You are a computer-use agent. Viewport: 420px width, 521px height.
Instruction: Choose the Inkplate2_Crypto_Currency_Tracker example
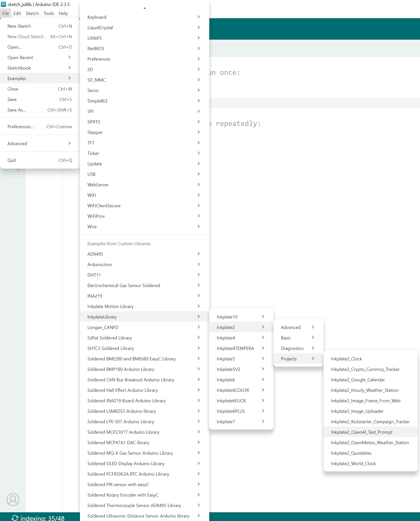[365, 369]
